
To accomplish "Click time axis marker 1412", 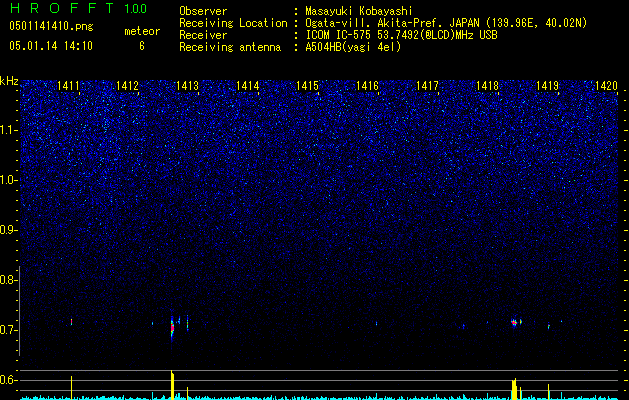I will click(127, 85).
